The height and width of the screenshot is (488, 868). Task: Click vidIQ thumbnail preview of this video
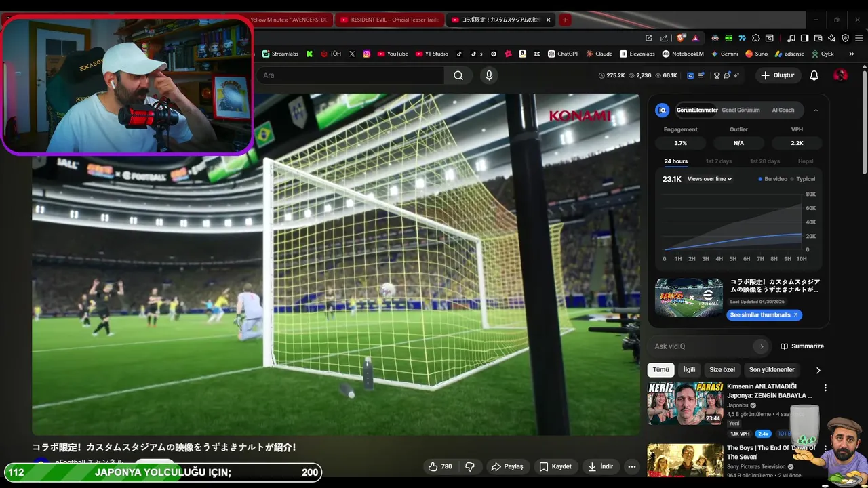coord(689,298)
